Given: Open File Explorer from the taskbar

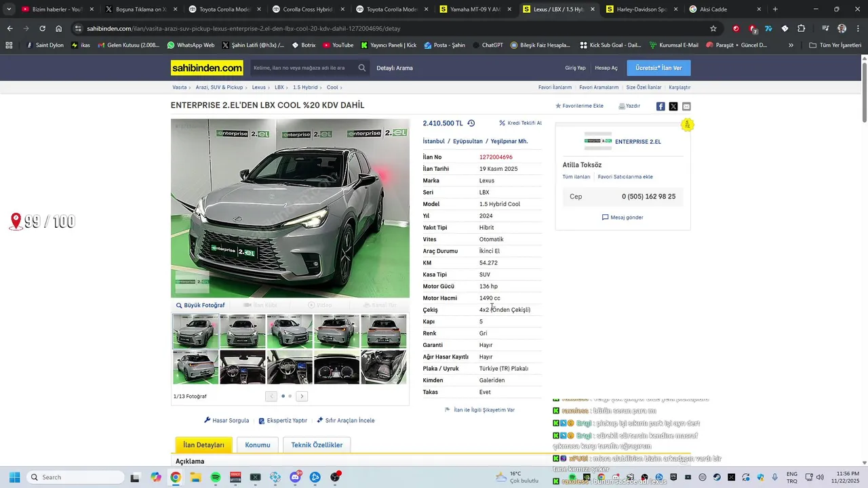Looking at the screenshot, I should (195, 477).
